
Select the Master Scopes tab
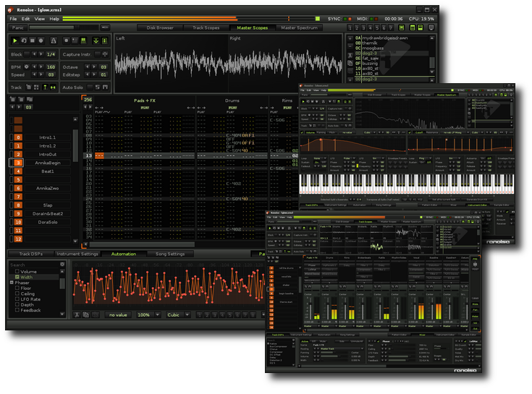coord(253,27)
